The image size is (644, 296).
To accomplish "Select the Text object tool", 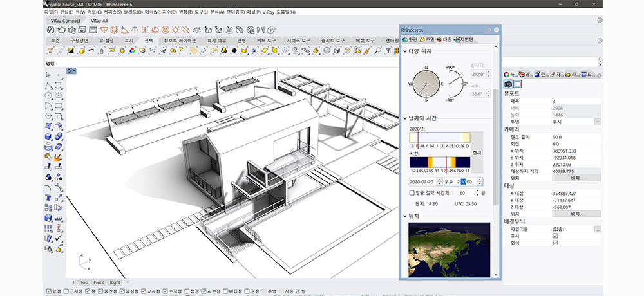I will [48, 198].
